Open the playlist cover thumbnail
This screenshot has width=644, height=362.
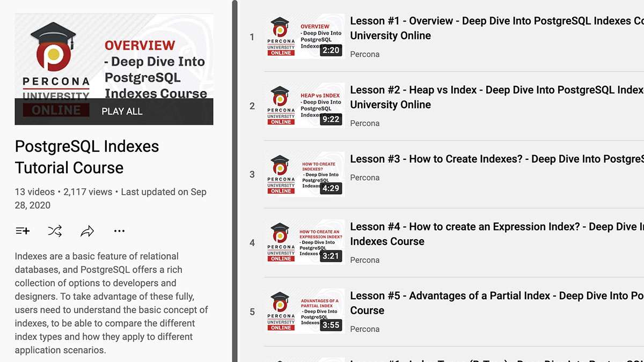(114, 69)
